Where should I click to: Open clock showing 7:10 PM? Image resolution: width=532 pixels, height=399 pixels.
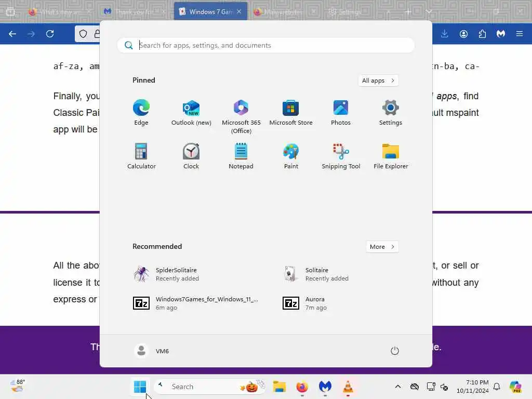point(473,387)
